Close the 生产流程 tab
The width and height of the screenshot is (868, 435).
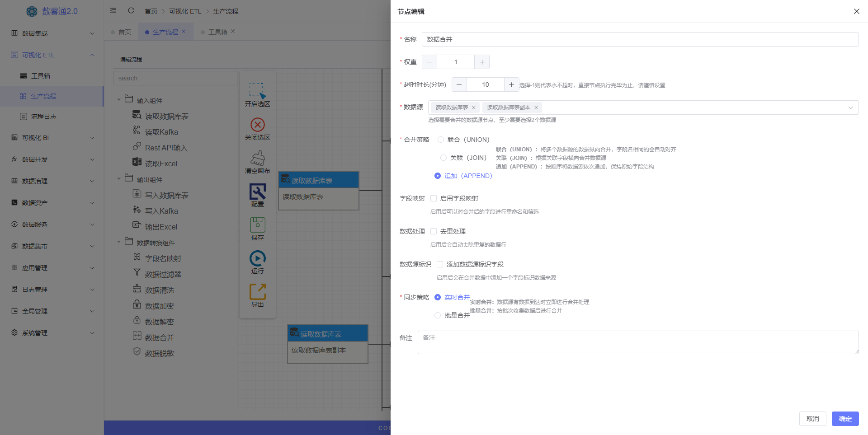coord(184,32)
